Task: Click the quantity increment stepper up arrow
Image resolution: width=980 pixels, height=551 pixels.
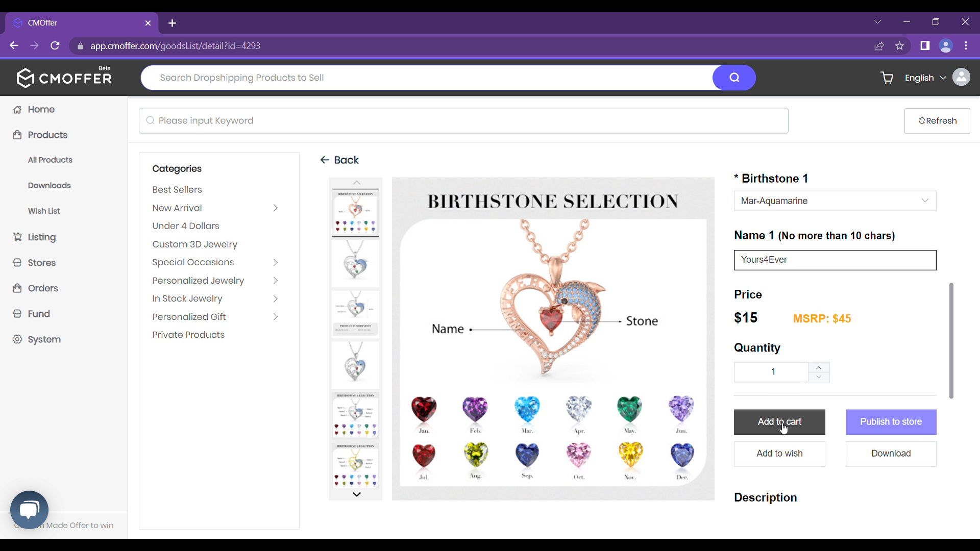Action: (819, 367)
